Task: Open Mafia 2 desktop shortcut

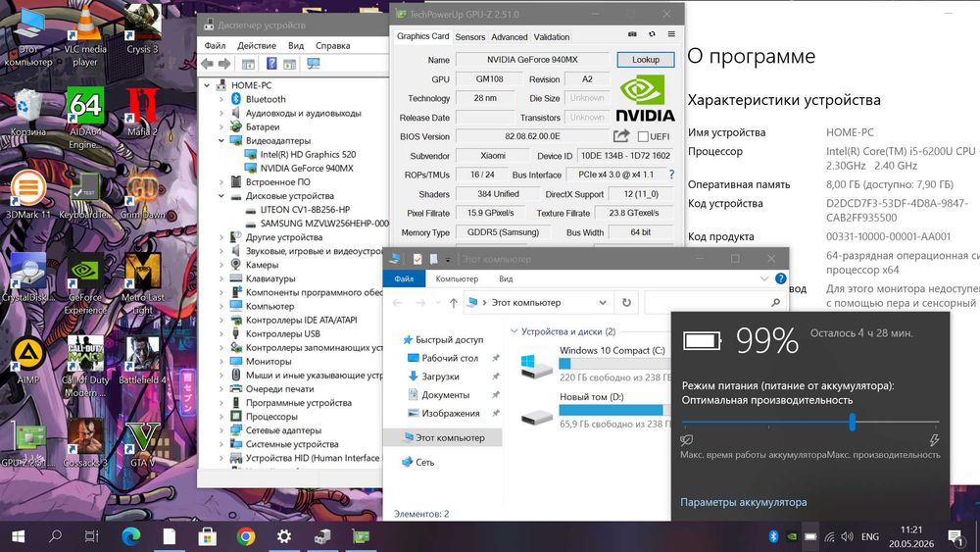Action: [x=142, y=113]
